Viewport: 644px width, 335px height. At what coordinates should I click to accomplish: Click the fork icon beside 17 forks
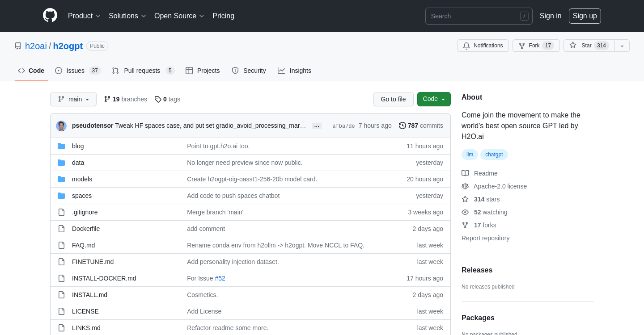pos(465,225)
